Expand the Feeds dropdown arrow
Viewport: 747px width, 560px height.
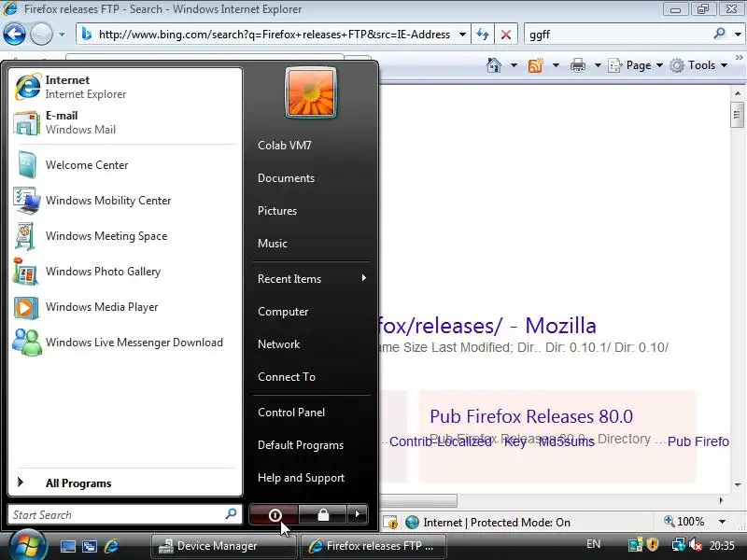[556, 64]
